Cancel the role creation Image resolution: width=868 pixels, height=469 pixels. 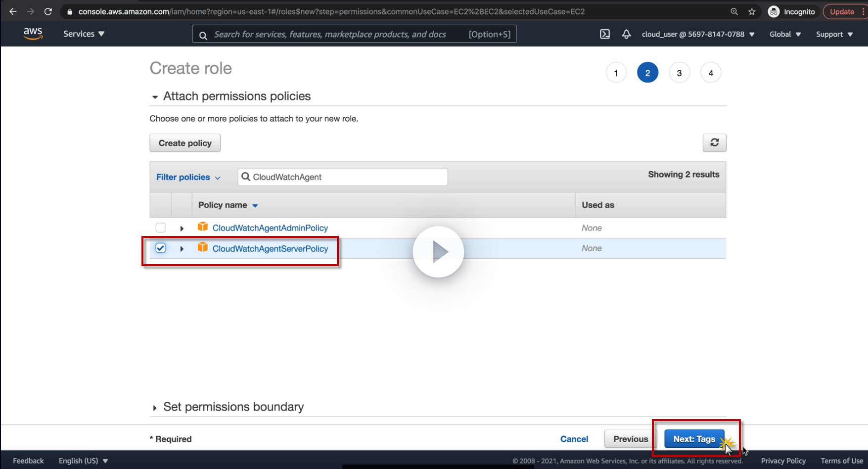pos(574,439)
